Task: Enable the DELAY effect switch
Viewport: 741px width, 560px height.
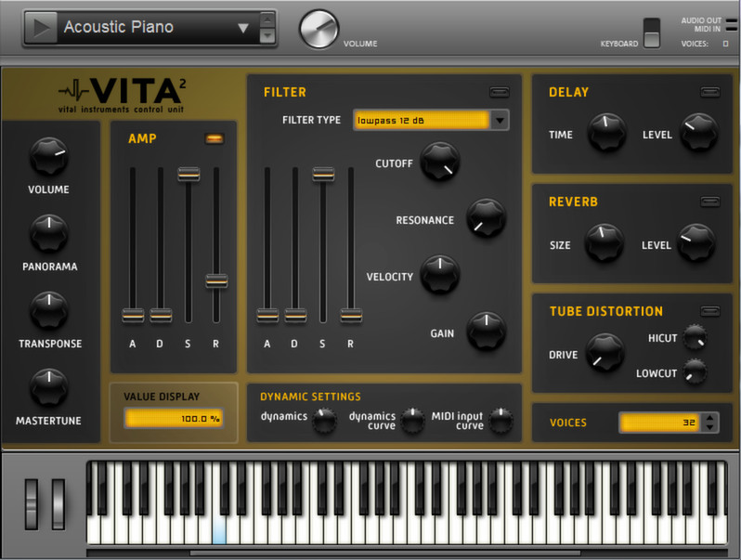Action: point(709,92)
